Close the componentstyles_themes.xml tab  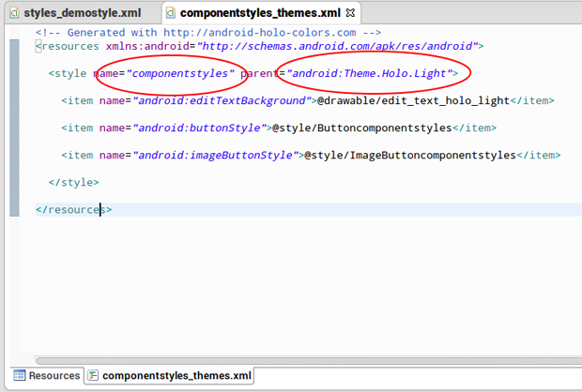click(350, 13)
